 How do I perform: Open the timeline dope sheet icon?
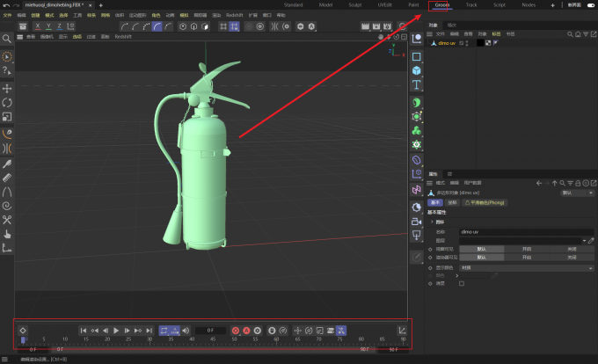click(x=402, y=331)
